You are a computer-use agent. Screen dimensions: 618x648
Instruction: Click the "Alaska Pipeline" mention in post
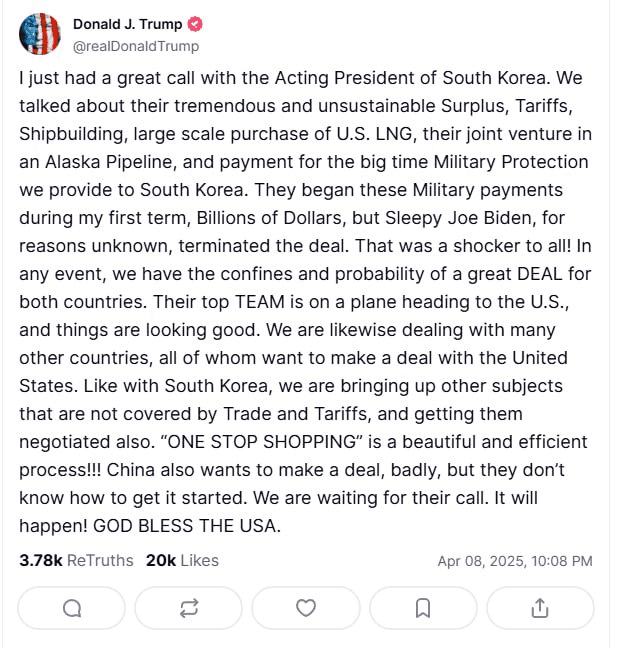point(108,162)
